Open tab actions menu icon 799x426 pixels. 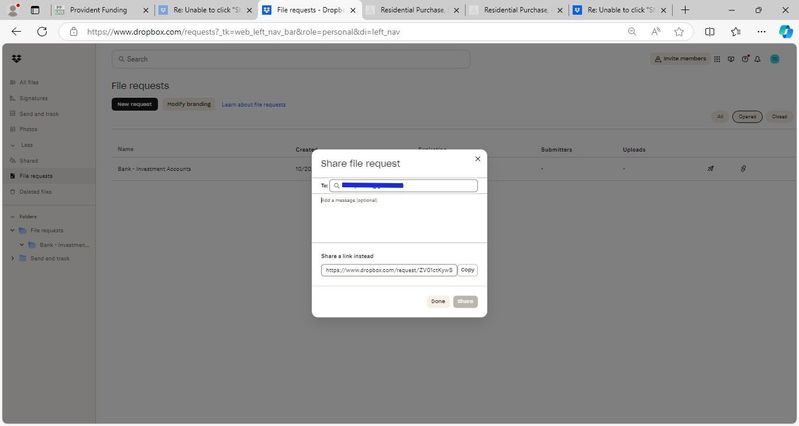click(35, 10)
